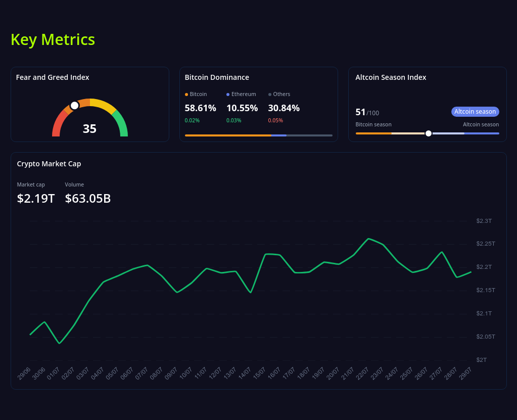The width and height of the screenshot is (517, 420).
Task: Click the chart dip at 14/07
Action: [x=251, y=292]
